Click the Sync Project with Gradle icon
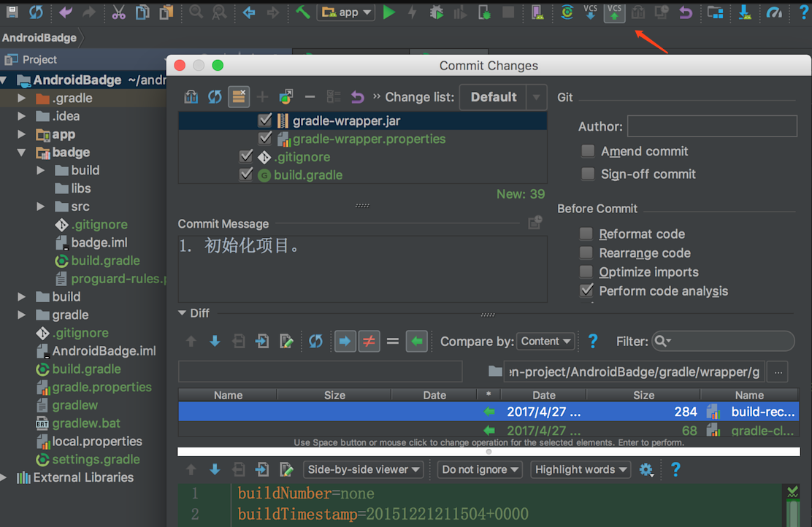The width and height of the screenshot is (812, 527). [x=567, y=12]
